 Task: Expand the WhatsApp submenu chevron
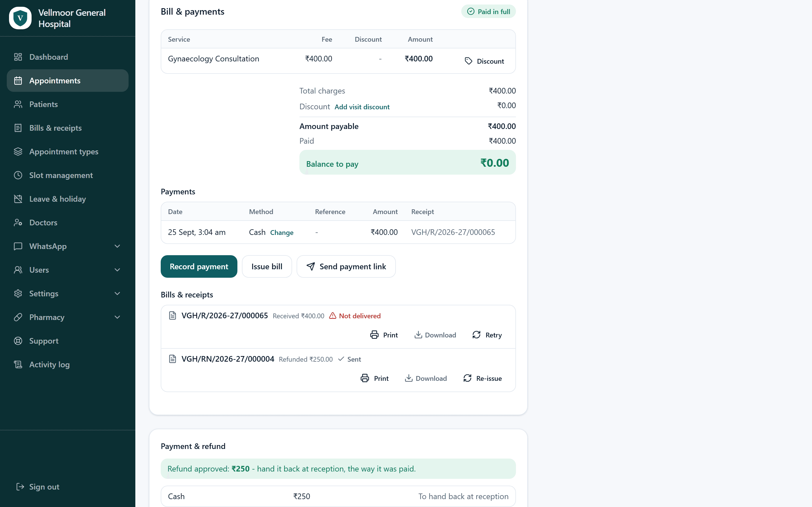(117, 246)
